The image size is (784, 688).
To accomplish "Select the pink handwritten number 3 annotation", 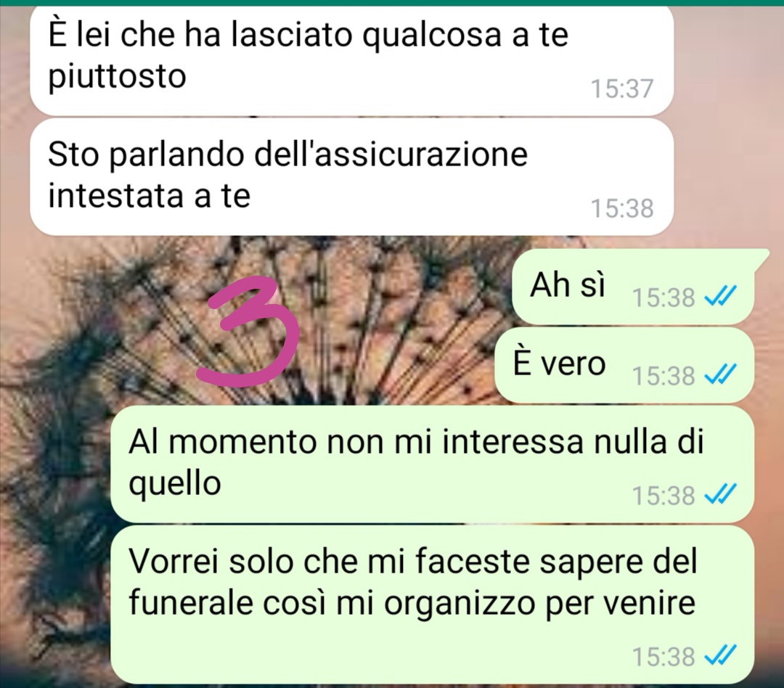I will (x=248, y=332).
